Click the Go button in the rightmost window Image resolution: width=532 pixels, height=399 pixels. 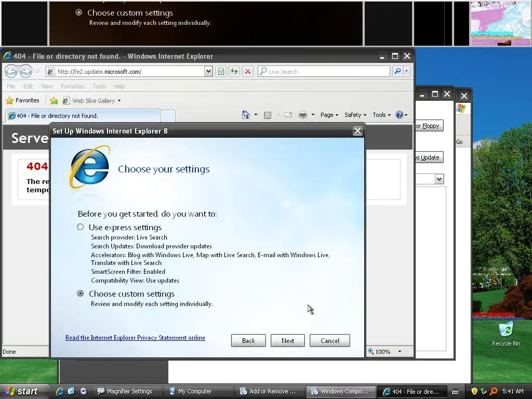point(459,142)
